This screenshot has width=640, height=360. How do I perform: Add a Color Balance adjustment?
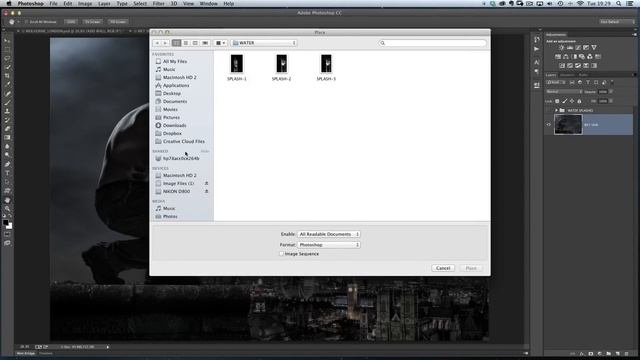pos(566,56)
